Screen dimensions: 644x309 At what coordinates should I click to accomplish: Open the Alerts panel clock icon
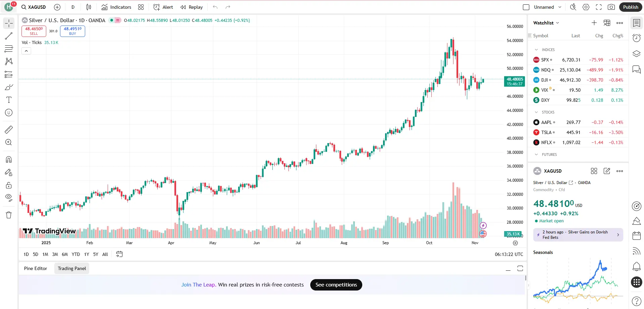[x=636, y=38]
